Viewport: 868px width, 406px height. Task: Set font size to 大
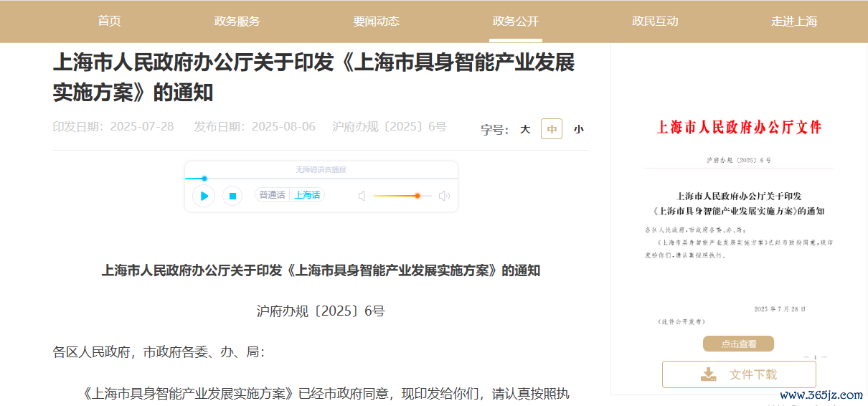(525, 129)
